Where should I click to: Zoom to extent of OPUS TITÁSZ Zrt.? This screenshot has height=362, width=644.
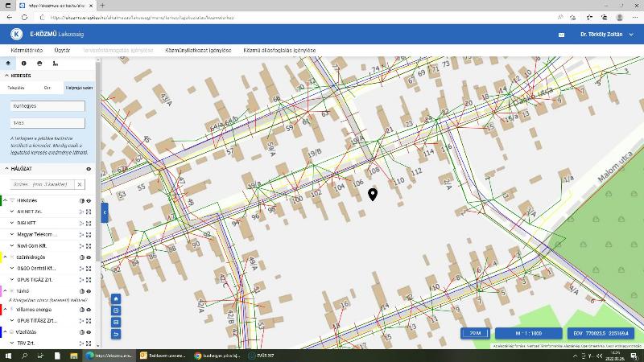tap(89, 321)
